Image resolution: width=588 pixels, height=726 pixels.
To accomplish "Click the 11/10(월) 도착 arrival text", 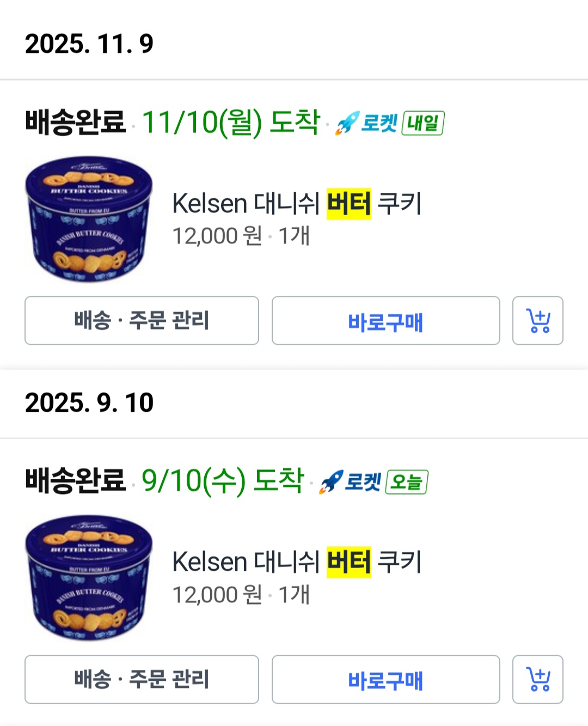I will pyautogui.click(x=230, y=122).
